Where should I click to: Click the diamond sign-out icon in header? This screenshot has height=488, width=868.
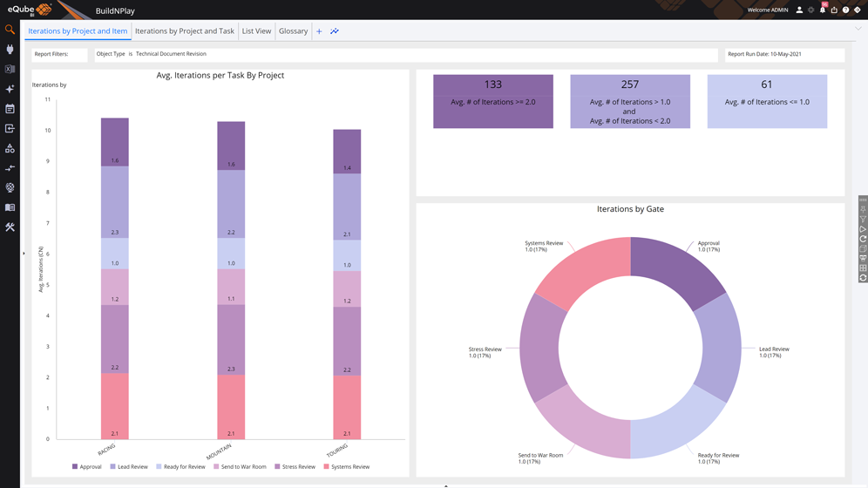858,10
